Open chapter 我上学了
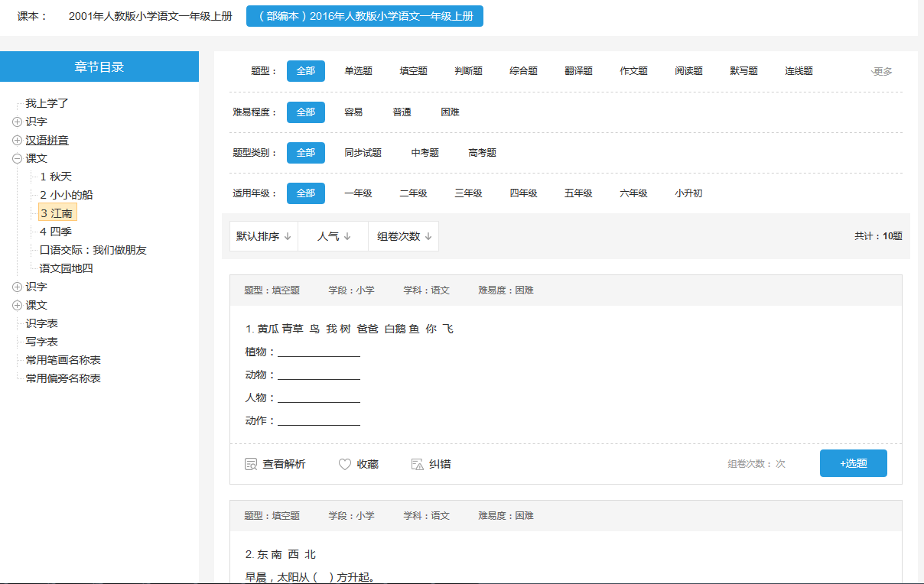Image resolution: width=924 pixels, height=584 pixels. [x=47, y=103]
